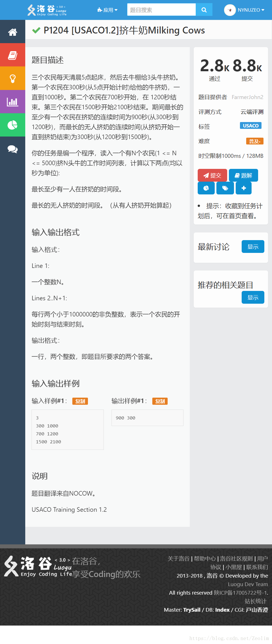Focus the 题目搜索 search field
This screenshot has width=272, height=644.
pos(161,10)
